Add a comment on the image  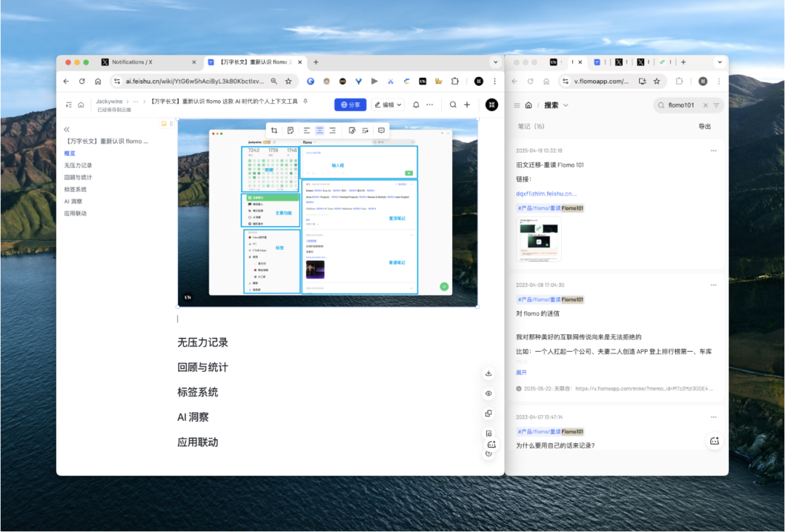382,130
